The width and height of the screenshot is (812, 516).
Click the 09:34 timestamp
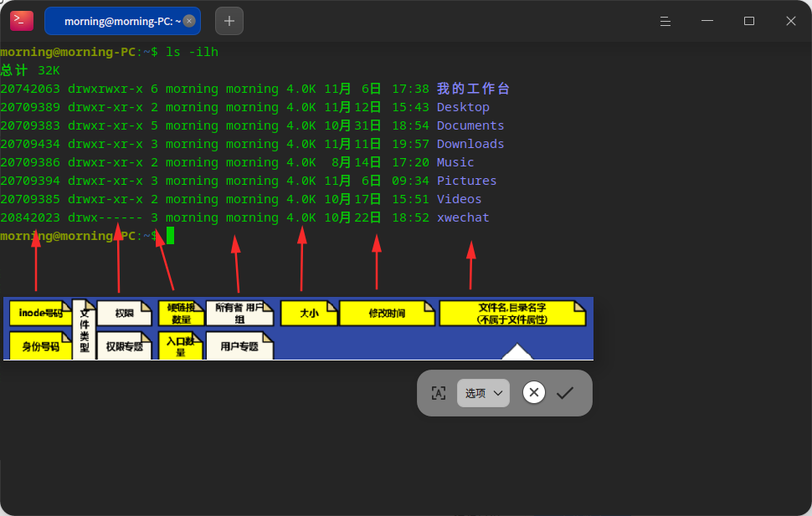point(410,181)
